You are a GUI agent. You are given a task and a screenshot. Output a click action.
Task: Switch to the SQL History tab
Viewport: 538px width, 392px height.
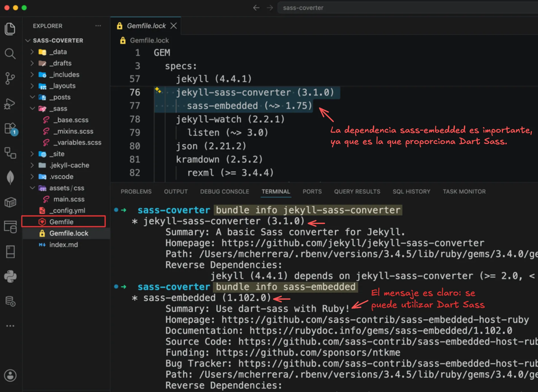pos(411,191)
